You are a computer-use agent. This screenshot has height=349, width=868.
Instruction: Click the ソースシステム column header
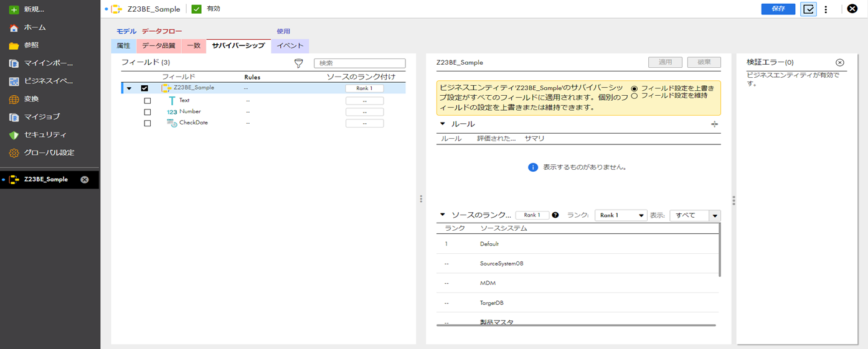click(x=504, y=228)
